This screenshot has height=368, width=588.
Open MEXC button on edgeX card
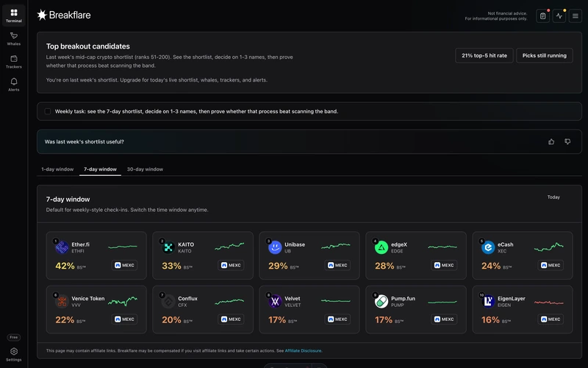tap(444, 265)
